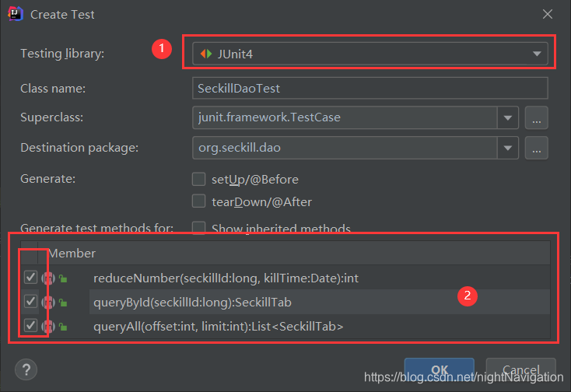Click the green public lock icon for reduceNumber

coord(63,278)
